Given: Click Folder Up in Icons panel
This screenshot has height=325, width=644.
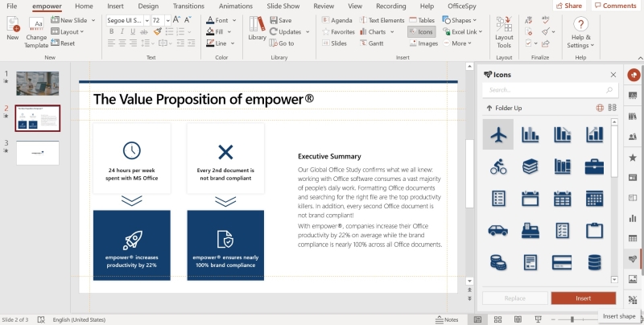Looking at the screenshot, I should tap(507, 108).
